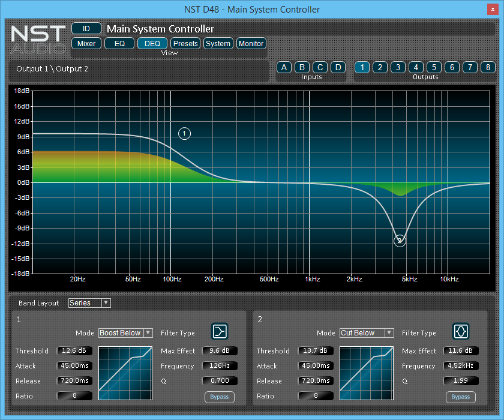Open the Band Layout dropdown
The width and height of the screenshot is (504, 420).
[x=89, y=303]
